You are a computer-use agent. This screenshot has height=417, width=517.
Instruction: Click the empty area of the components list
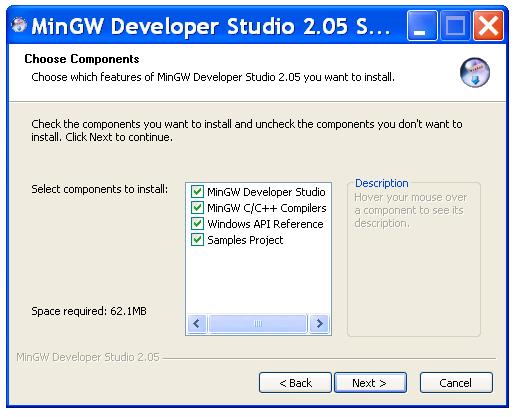pyautogui.click(x=258, y=280)
